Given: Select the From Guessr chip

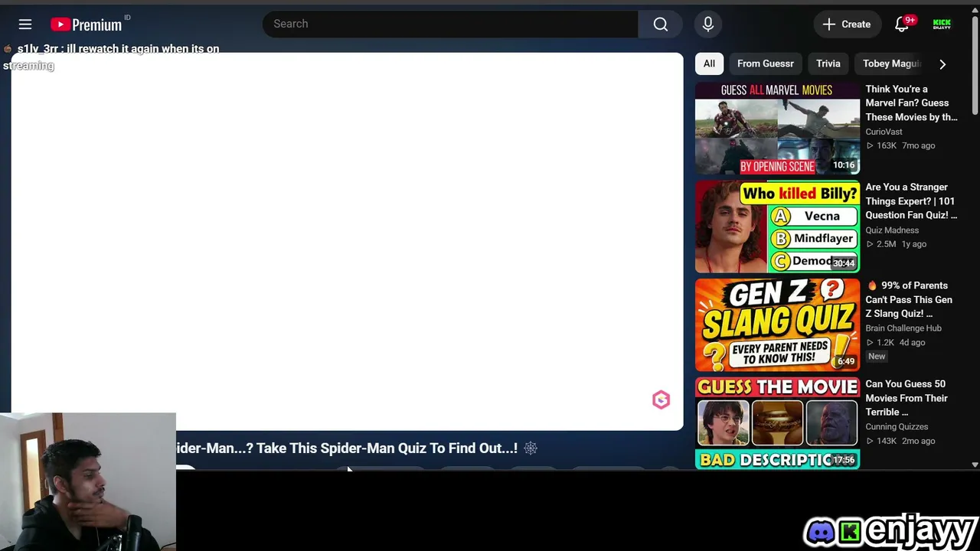Looking at the screenshot, I should (x=765, y=64).
